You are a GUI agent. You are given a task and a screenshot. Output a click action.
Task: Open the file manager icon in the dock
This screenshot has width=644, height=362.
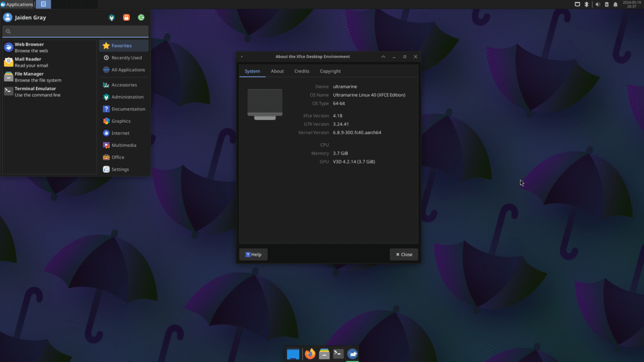[x=324, y=353]
